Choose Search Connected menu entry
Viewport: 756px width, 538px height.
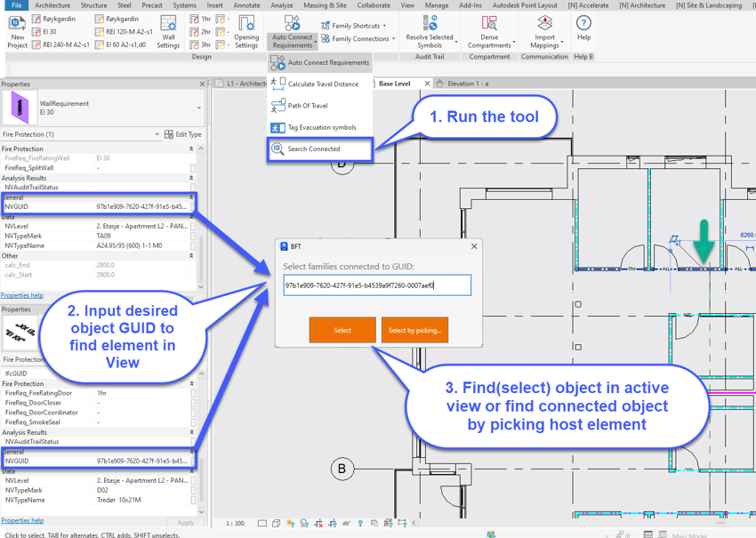click(x=319, y=149)
